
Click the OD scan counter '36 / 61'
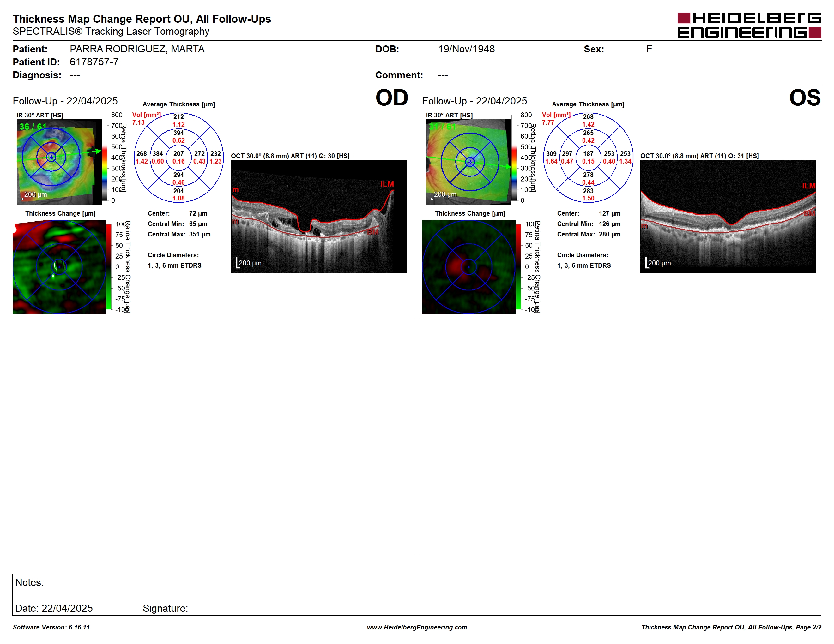pos(33,126)
